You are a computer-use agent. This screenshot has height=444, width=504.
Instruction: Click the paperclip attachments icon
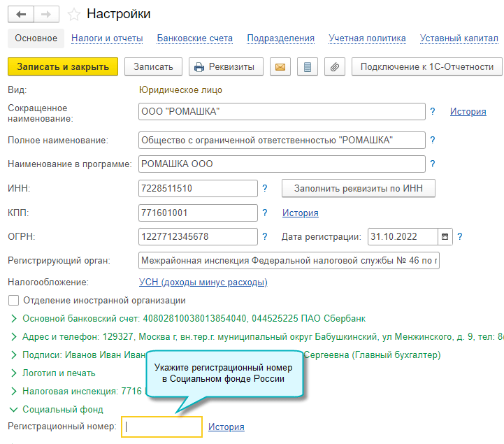point(335,67)
